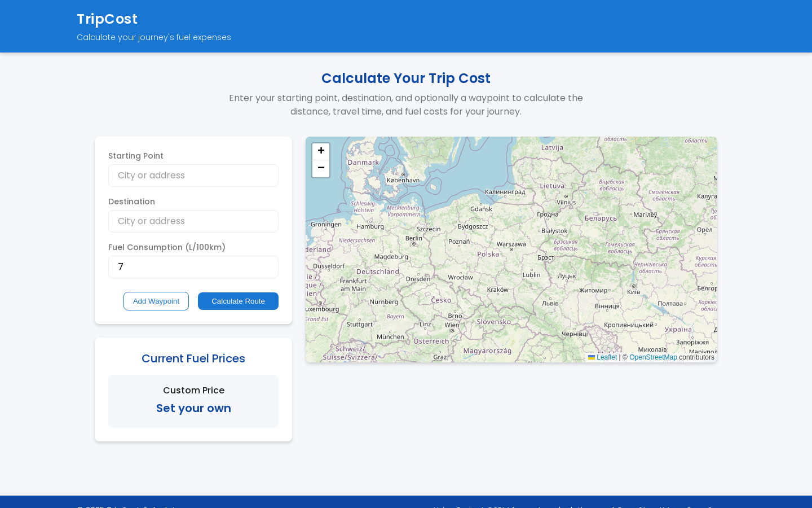
Task: Click the Magdeburg label on the map
Action: click(x=391, y=257)
